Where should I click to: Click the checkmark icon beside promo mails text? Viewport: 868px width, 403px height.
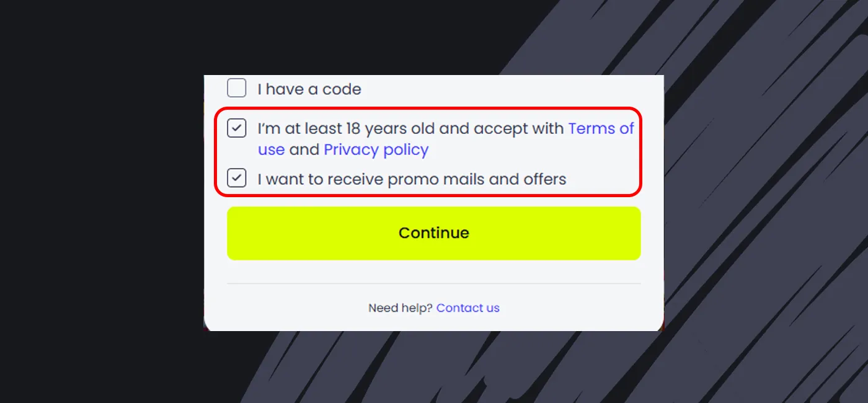[236, 178]
